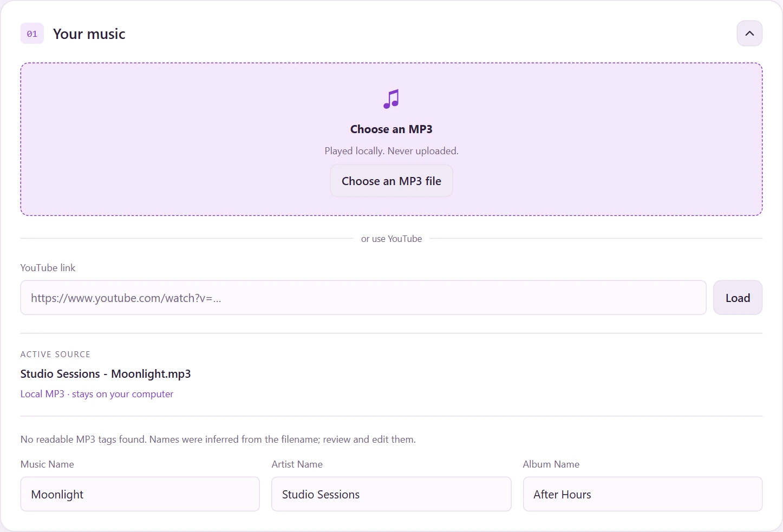Click the Artist Name label

coord(297,464)
